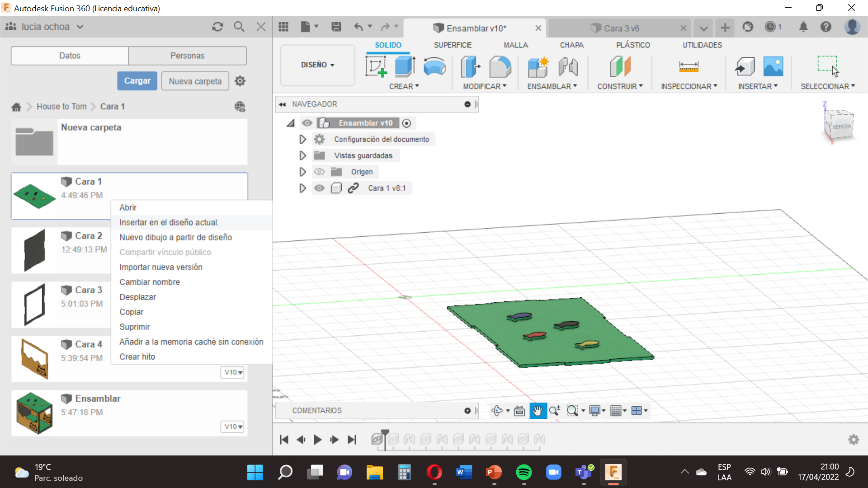The image size is (868, 488).
Task: Activate the Look At tool
Action: (x=519, y=410)
